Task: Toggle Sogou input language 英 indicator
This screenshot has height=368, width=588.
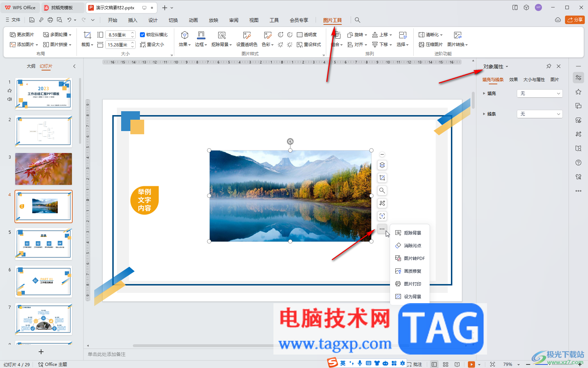Action: pos(343,363)
